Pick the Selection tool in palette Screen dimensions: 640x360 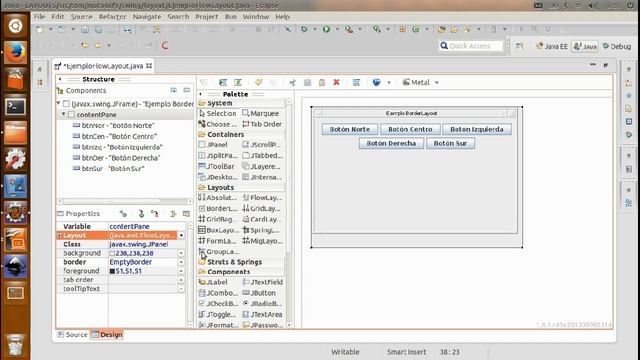point(218,113)
